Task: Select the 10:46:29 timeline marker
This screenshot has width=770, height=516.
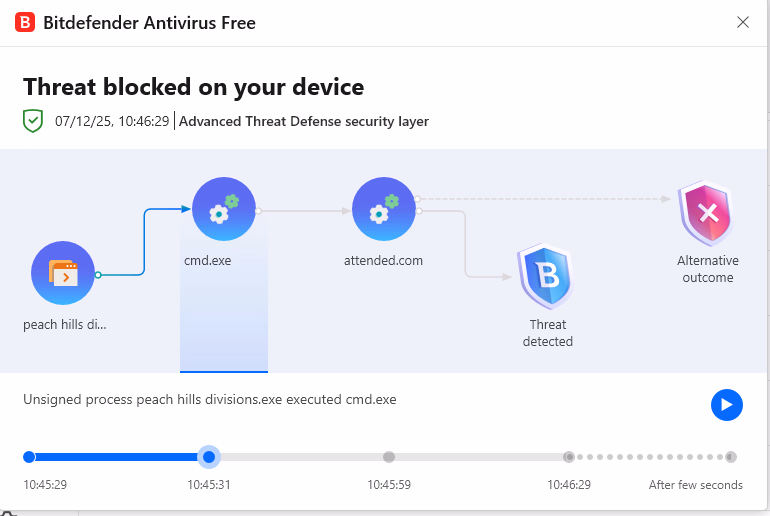Action: 568,457
